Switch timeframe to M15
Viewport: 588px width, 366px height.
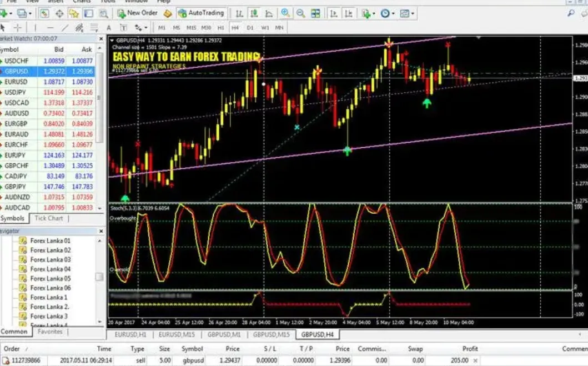point(191,27)
